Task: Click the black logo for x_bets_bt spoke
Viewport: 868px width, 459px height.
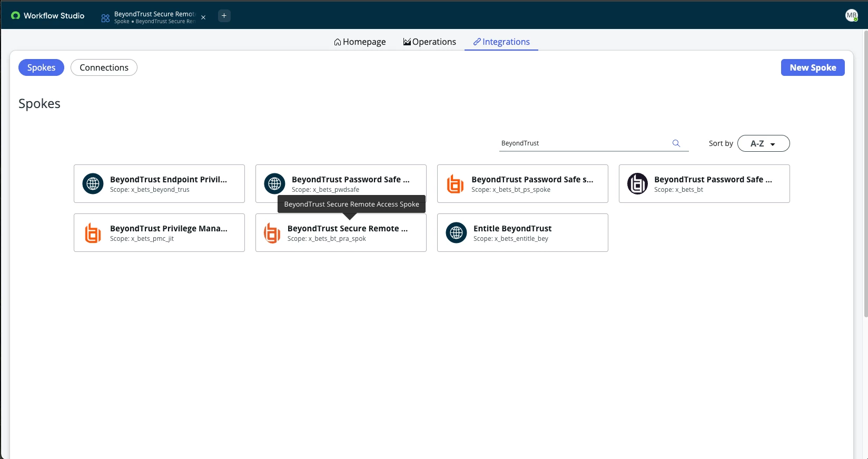Action: (637, 184)
